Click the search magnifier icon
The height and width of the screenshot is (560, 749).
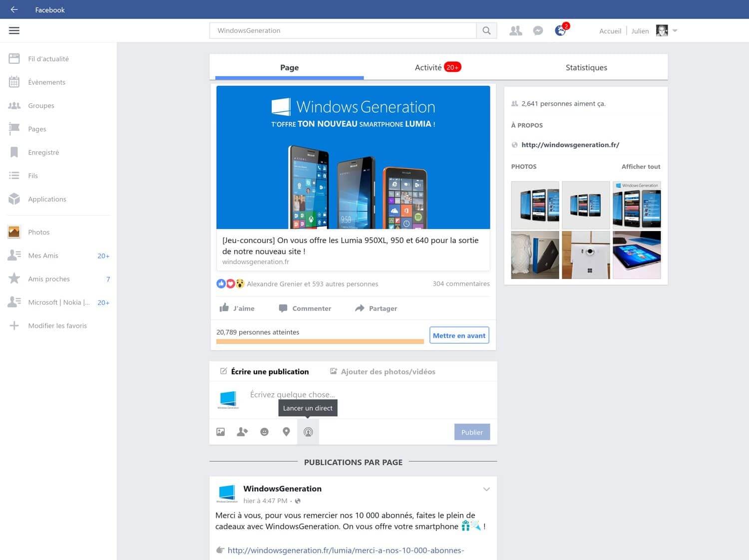pos(486,30)
